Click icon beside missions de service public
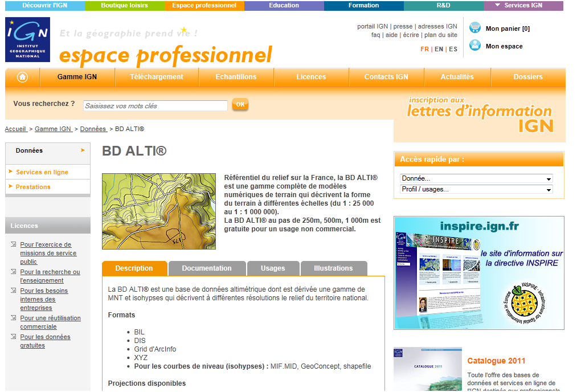Screen dimensions: 581x392 [x=14, y=244]
